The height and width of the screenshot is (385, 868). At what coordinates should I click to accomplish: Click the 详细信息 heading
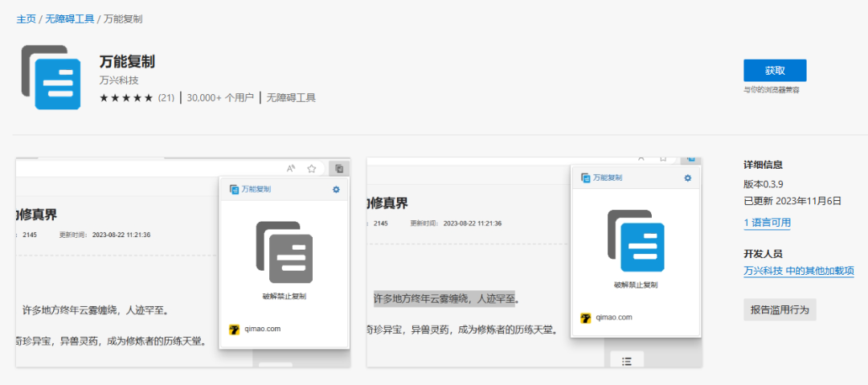click(x=763, y=165)
